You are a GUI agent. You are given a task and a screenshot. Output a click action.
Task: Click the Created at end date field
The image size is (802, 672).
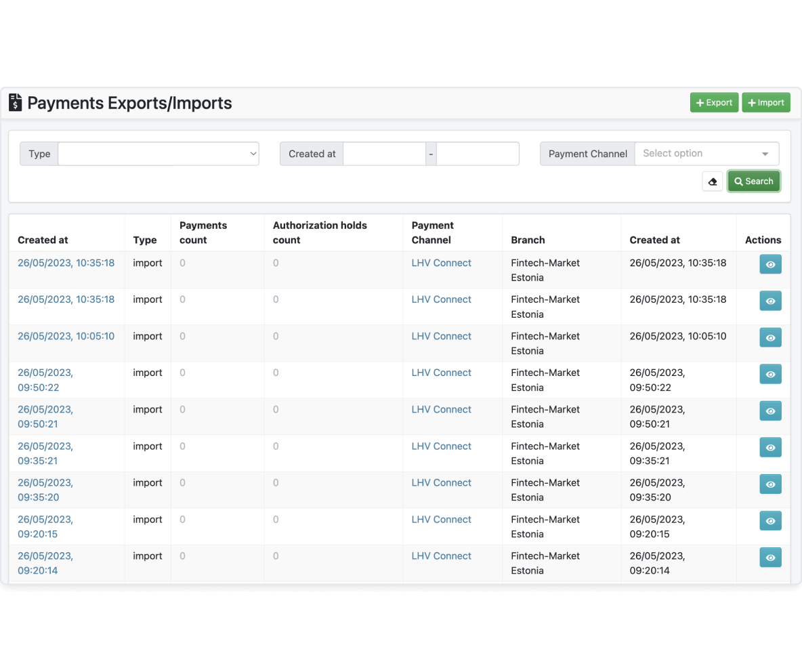coord(478,154)
